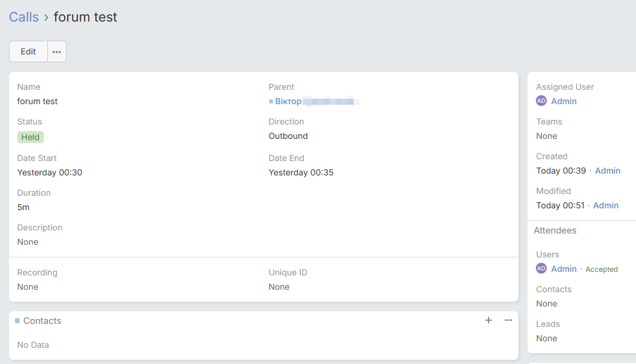Open the Contacts panel three-dots menu
Screen dimensions: 636x364
point(508,320)
